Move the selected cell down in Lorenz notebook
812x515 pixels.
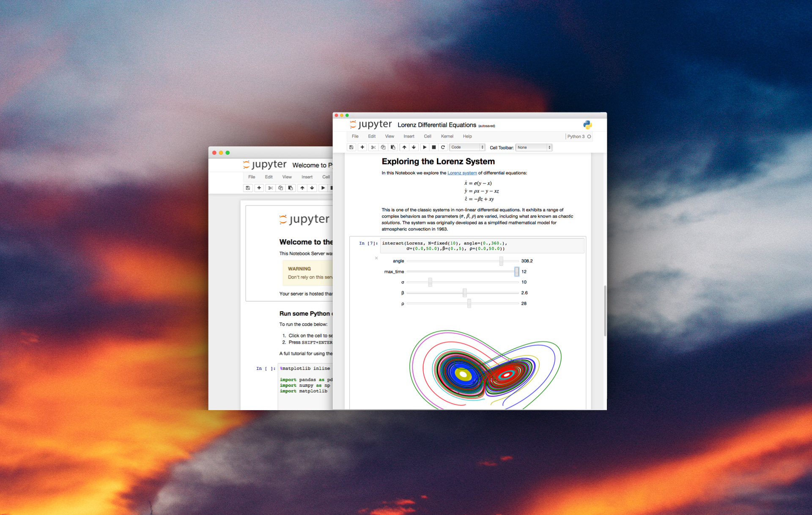[414, 147]
